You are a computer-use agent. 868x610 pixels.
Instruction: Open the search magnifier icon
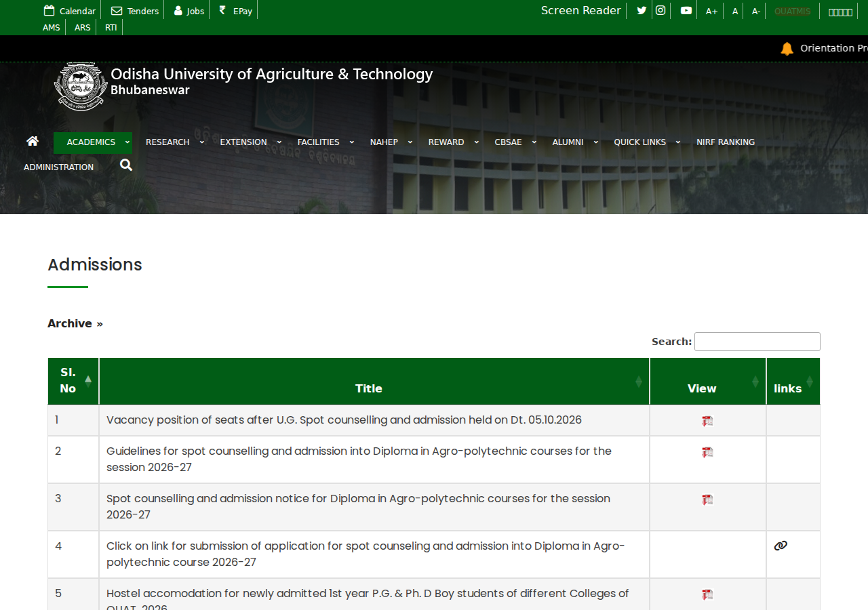coord(126,165)
